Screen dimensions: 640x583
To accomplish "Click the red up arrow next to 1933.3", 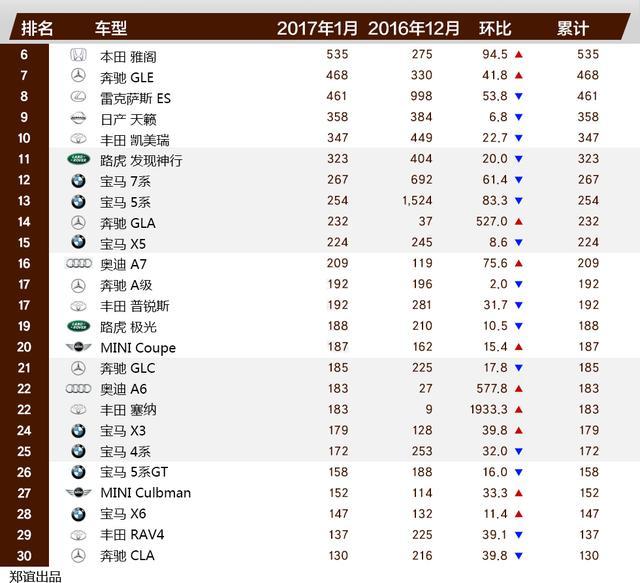I will coord(519,409).
